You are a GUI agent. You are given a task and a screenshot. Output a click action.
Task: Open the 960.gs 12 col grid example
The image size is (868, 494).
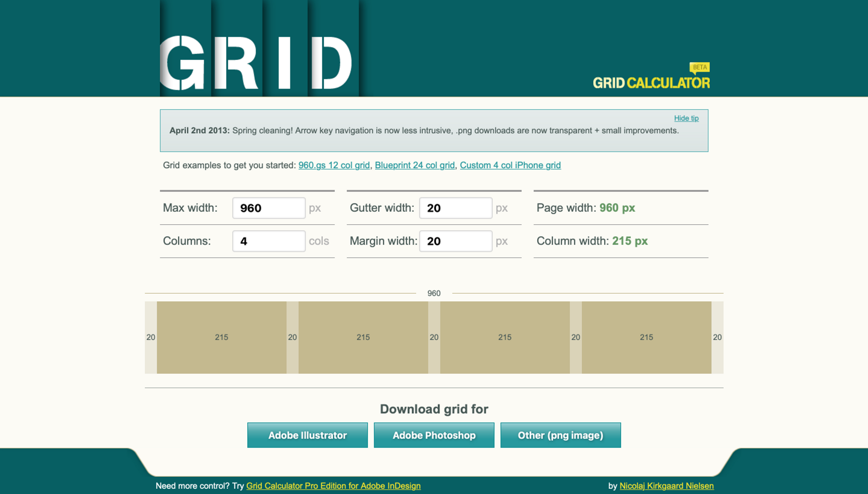point(334,165)
